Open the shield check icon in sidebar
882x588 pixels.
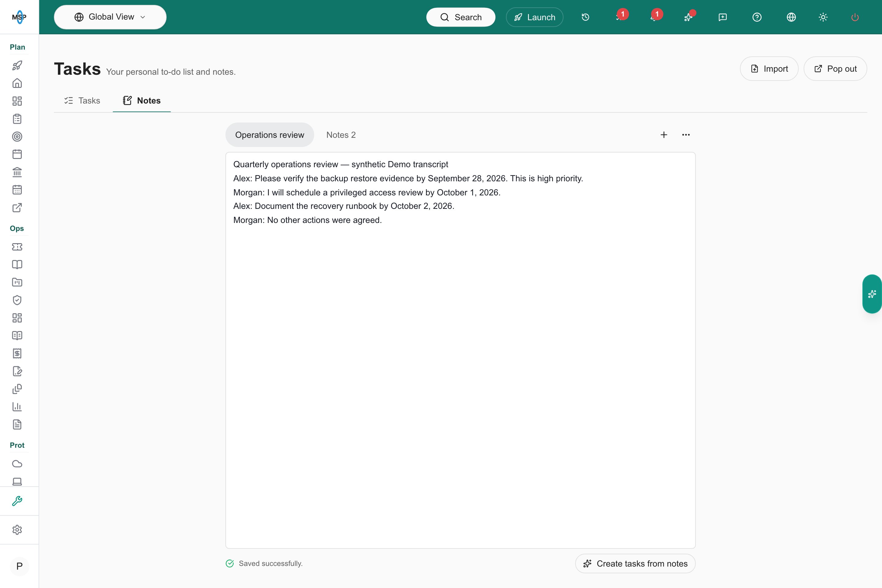click(17, 300)
